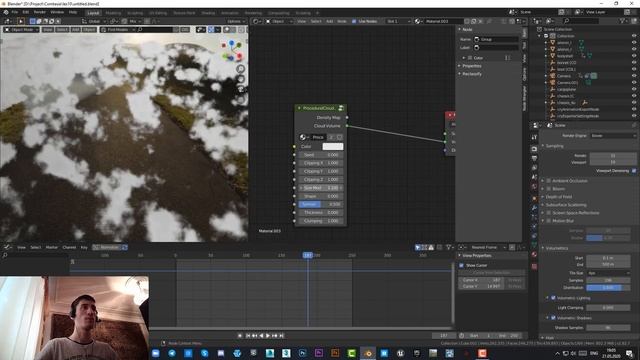Click the outliner filter funnel icon
The width and height of the screenshot is (640, 360).
tap(622, 21)
